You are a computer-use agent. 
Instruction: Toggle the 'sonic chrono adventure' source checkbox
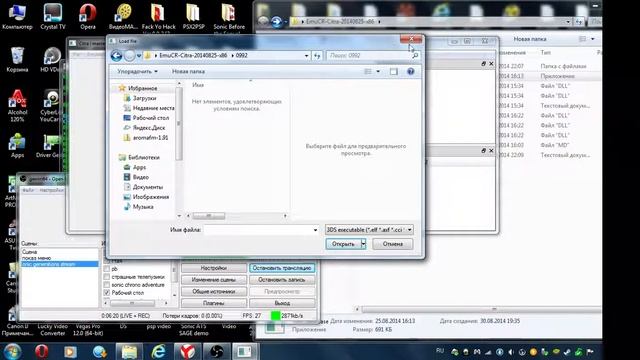coord(107,285)
